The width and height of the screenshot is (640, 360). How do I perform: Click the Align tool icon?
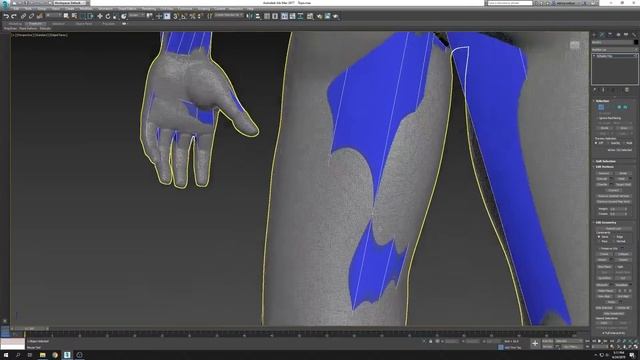pyautogui.click(x=258, y=16)
